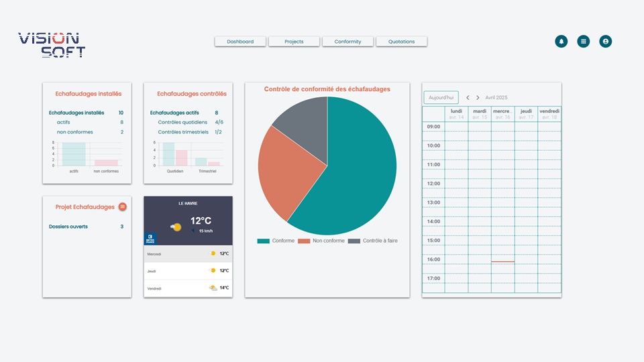
Task: Click the user account profile icon
Action: pyautogui.click(x=606, y=42)
